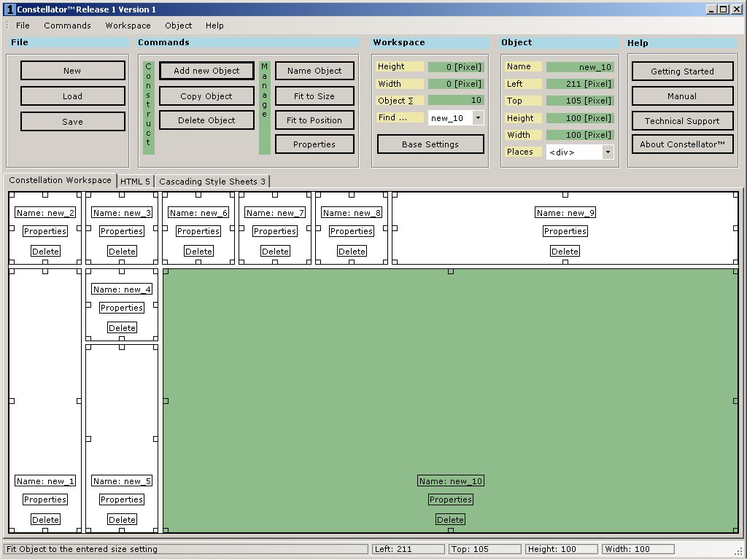The image size is (747, 560).
Task: Click the Constellator app icon in title bar
Action: (9, 9)
